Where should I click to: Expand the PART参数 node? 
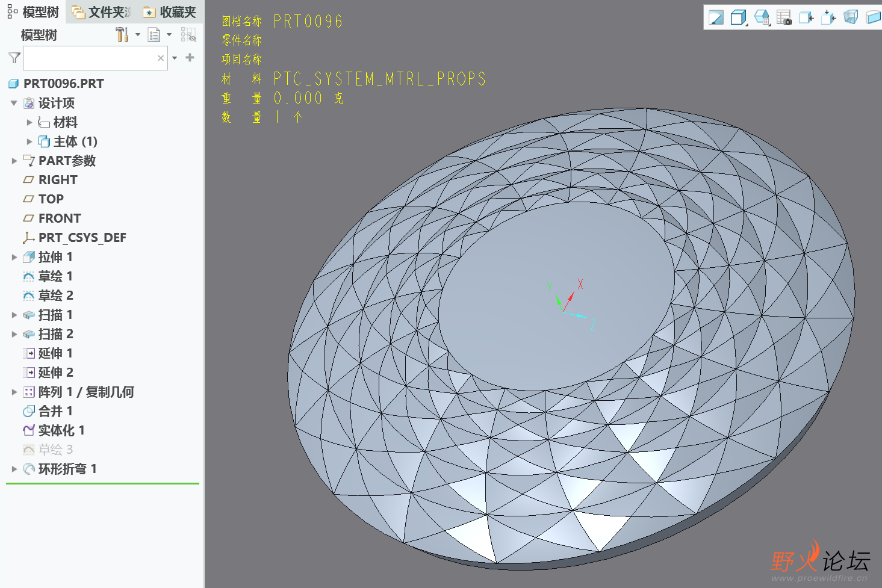click(14, 161)
